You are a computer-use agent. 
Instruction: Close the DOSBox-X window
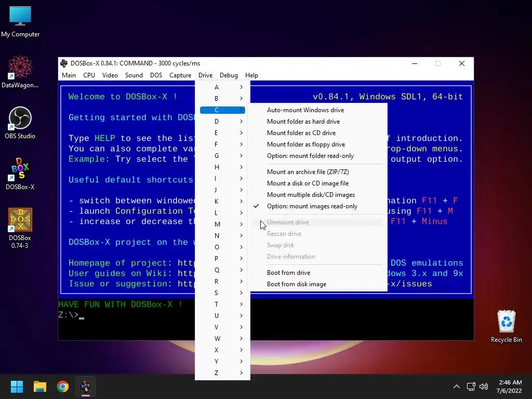click(462, 63)
